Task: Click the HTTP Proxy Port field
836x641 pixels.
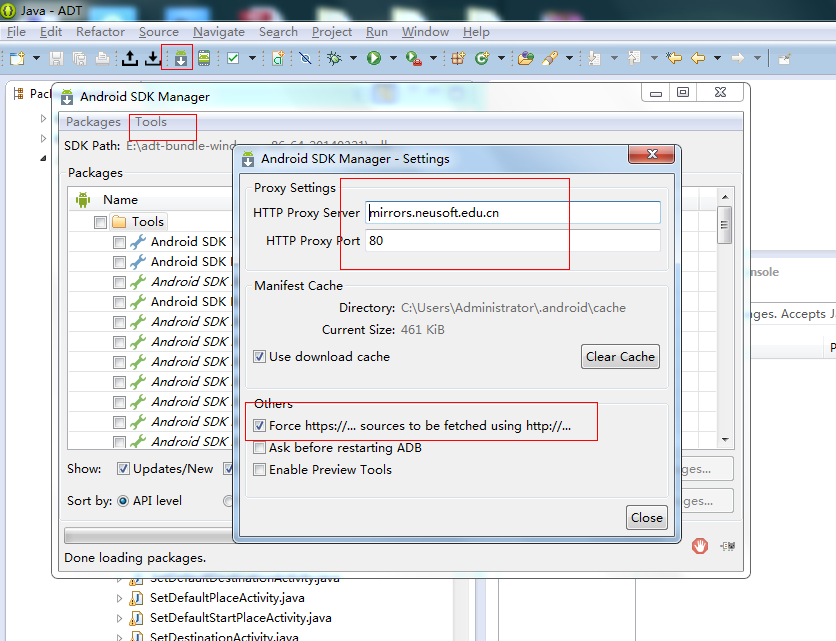Action: pos(513,241)
